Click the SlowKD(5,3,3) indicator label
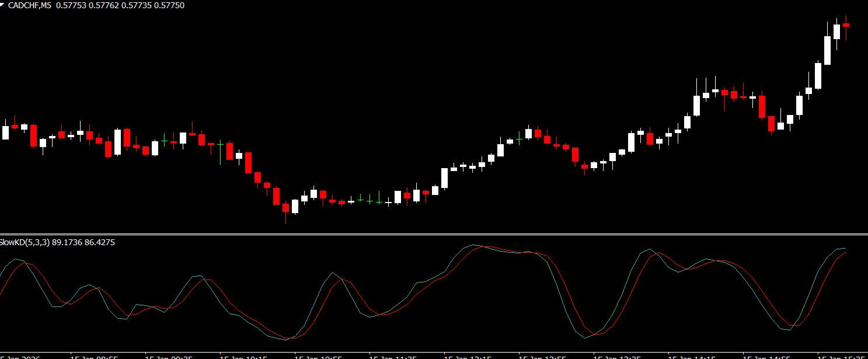The width and height of the screenshot is (868, 359). [25, 242]
